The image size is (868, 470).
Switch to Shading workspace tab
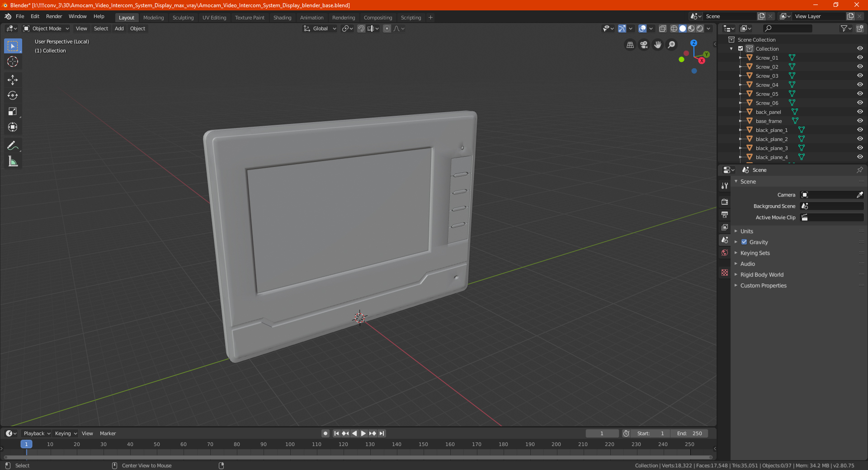(282, 18)
